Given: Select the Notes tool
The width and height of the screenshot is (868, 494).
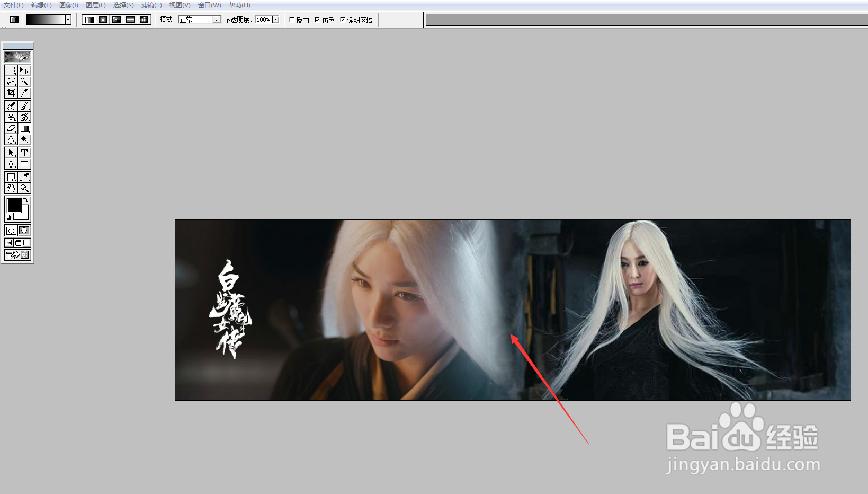Looking at the screenshot, I should [x=11, y=177].
